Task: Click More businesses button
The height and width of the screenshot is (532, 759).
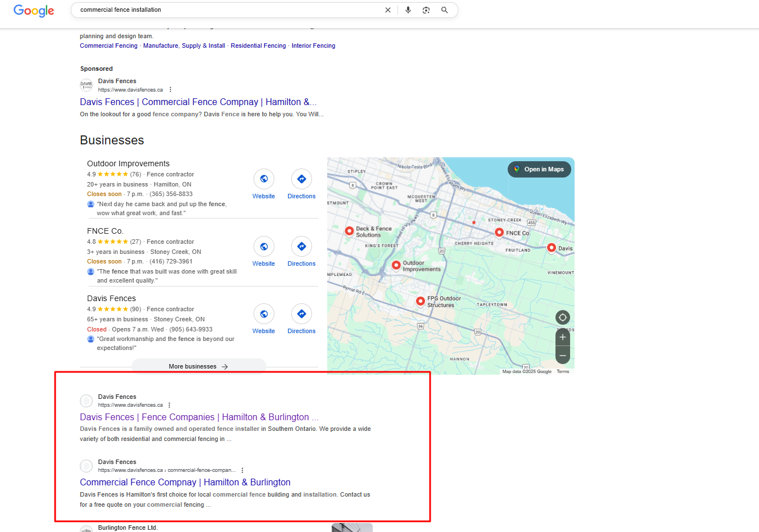Action: [198, 366]
